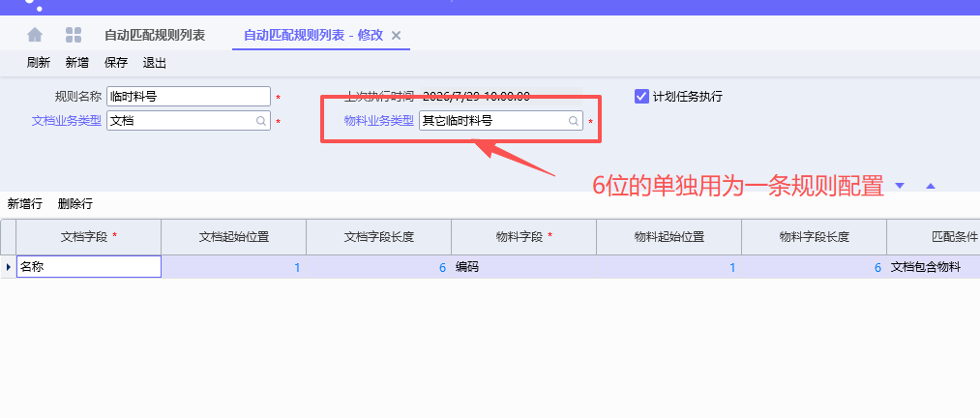Click the 文档字段长度 column header

pyautogui.click(x=379, y=237)
